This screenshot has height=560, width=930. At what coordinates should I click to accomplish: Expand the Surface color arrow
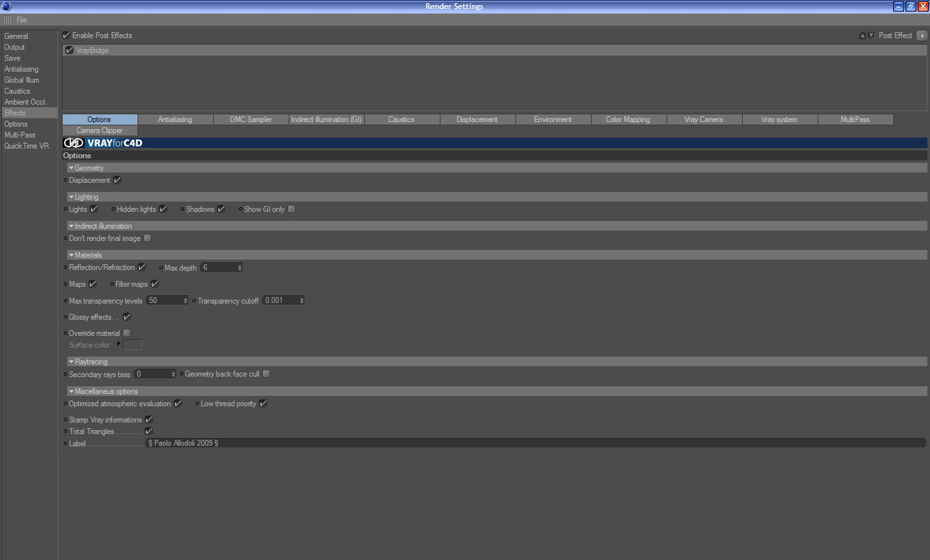118,344
